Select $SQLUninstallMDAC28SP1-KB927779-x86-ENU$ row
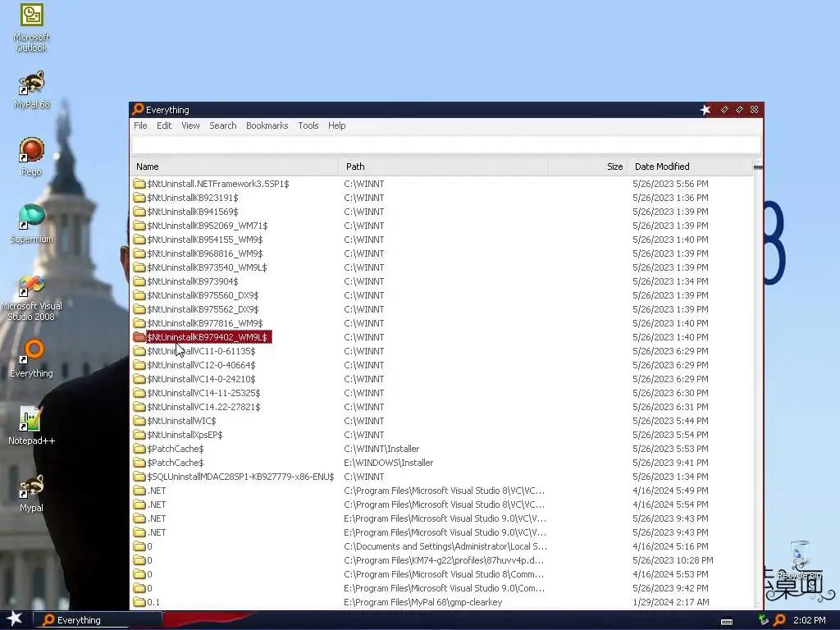This screenshot has height=630, width=840. click(x=442, y=477)
